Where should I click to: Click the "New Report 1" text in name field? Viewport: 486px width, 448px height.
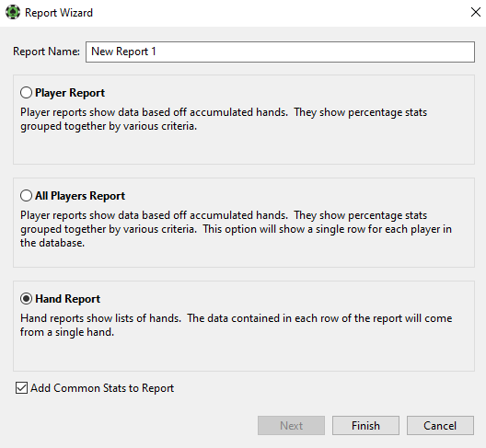(123, 52)
